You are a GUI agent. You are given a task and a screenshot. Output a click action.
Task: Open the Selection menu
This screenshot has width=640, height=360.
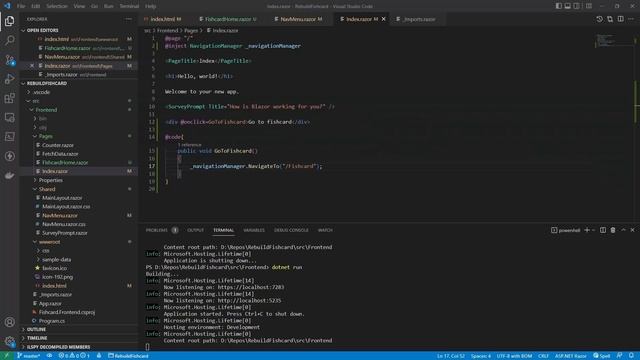(56, 6)
